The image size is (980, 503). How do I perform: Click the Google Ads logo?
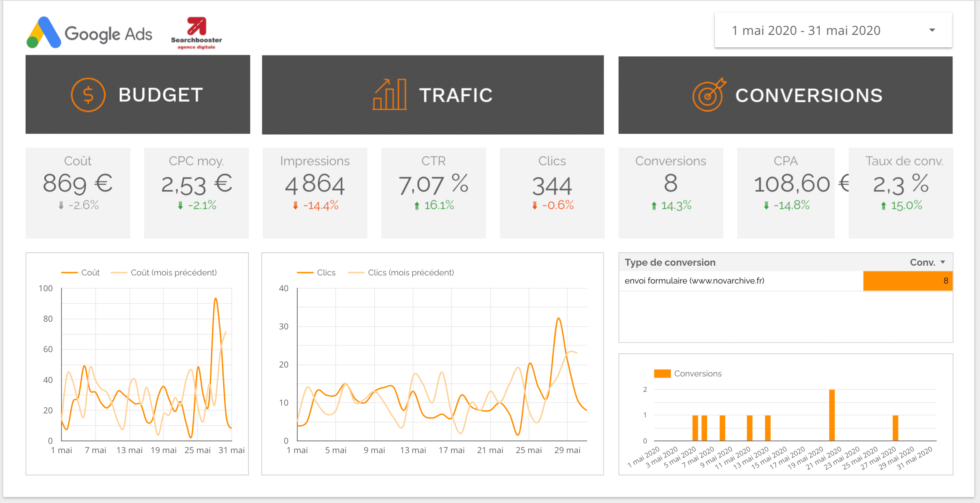(89, 33)
